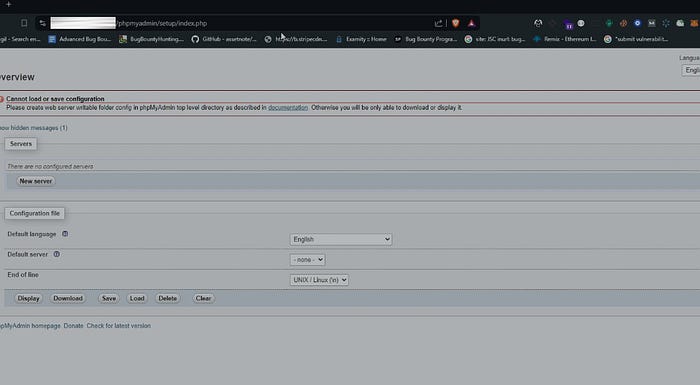Open the purple badge extension icon
The height and width of the screenshot is (385, 700).
[568, 24]
